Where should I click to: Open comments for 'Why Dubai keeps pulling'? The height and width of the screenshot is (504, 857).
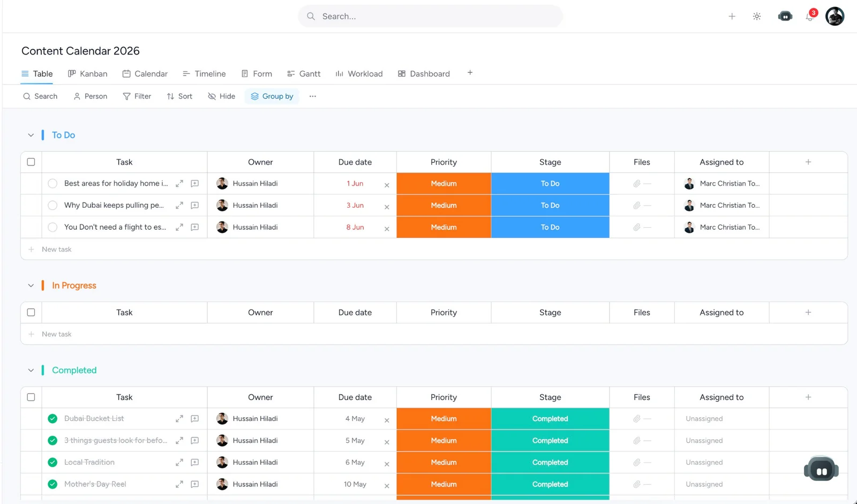(195, 206)
